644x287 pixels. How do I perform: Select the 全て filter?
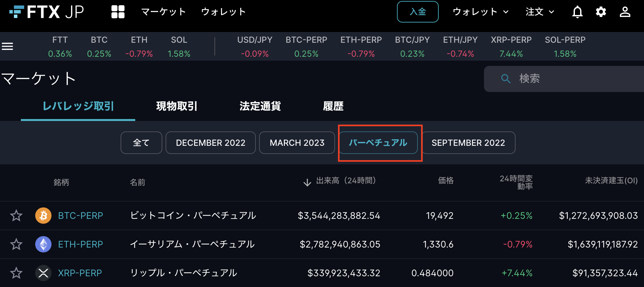coord(141,143)
